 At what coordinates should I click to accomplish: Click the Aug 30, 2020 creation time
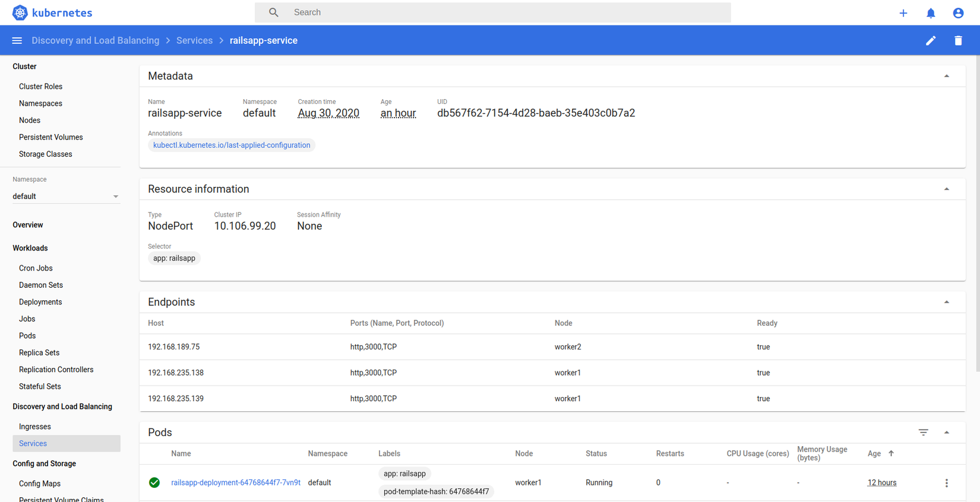pos(328,113)
